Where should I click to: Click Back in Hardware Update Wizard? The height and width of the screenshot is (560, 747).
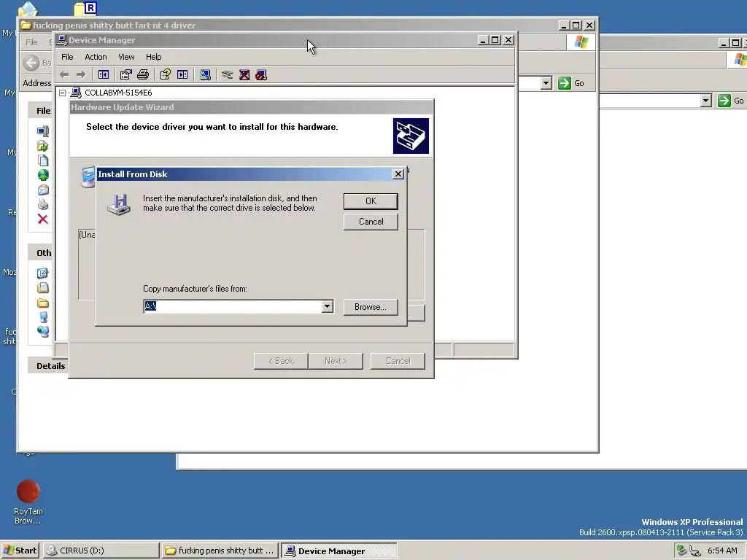pyautogui.click(x=281, y=361)
